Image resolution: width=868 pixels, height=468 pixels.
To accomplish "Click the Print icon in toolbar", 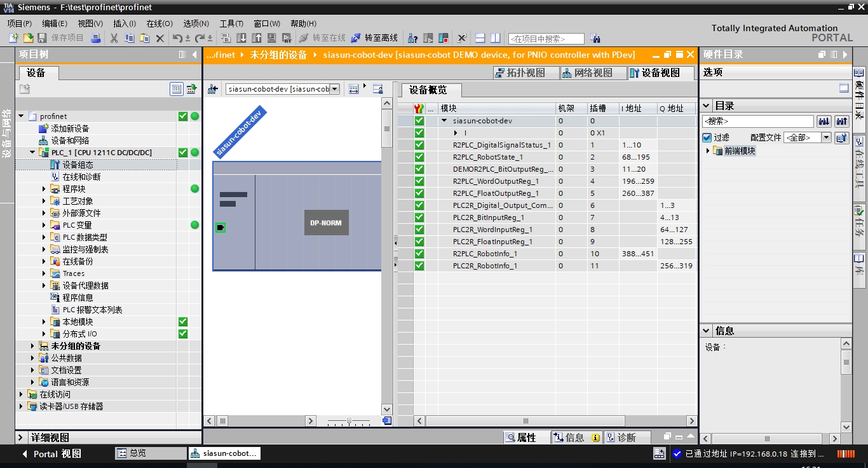I will click(95, 38).
